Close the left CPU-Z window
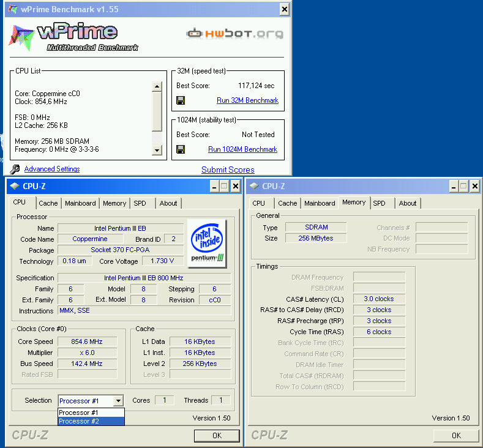 point(235,186)
